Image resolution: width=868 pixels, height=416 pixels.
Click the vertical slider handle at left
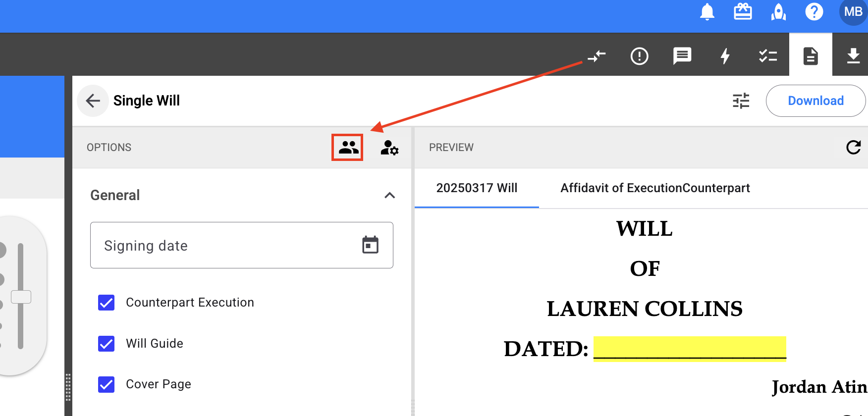(21, 297)
